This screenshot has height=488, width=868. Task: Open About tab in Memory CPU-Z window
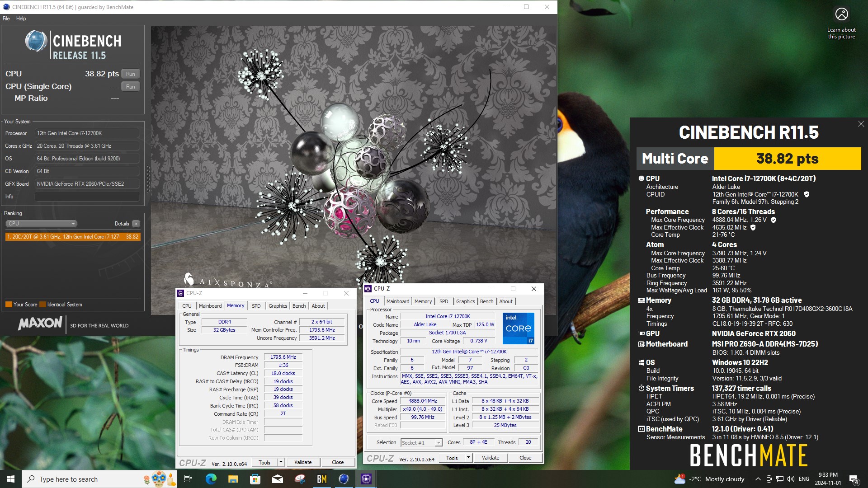coord(318,306)
